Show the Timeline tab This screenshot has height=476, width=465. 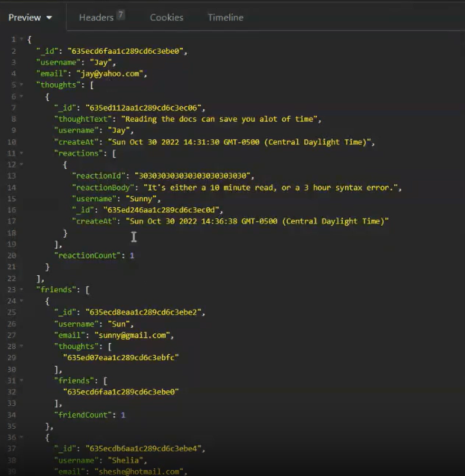pyautogui.click(x=225, y=18)
